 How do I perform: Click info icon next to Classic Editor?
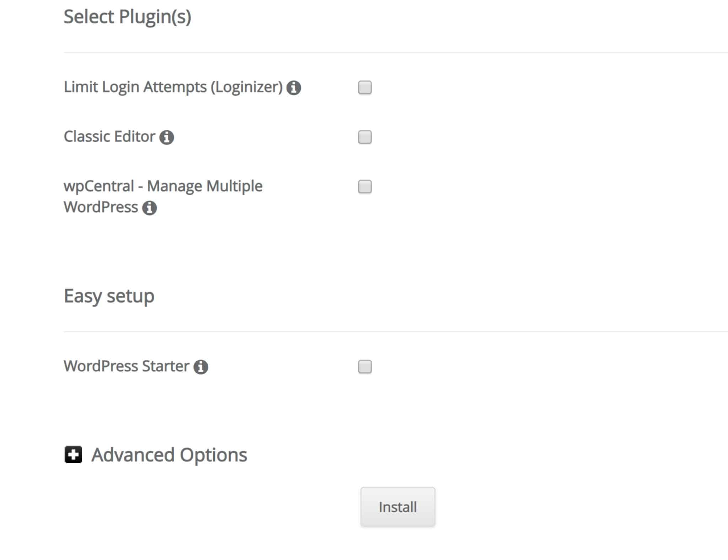coord(166,137)
